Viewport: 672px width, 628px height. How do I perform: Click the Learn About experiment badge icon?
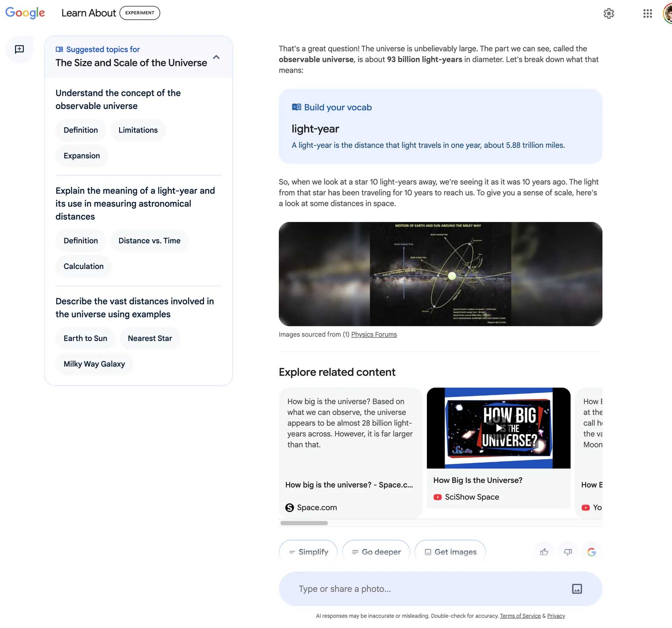pyautogui.click(x=139, y=12)
